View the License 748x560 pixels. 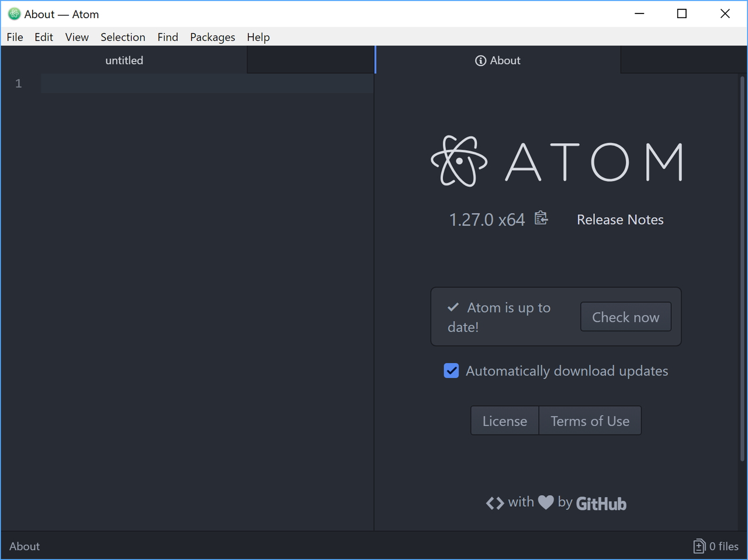coord(504,420)
